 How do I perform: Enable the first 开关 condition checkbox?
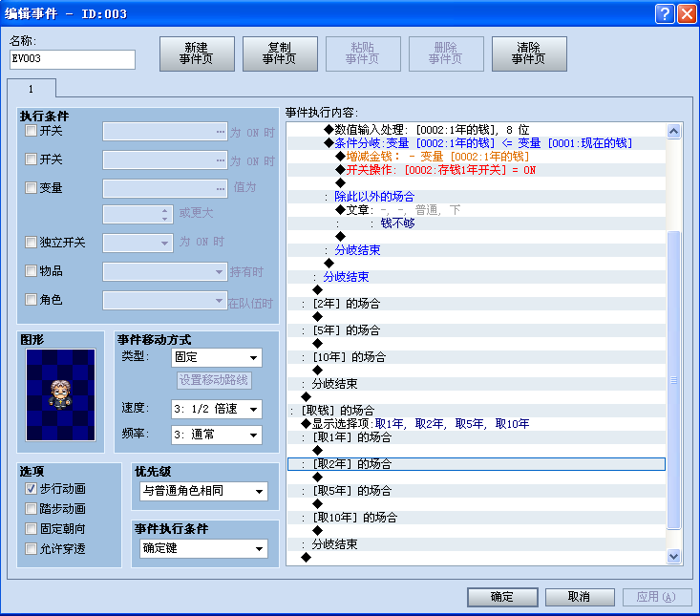click(x=31, y=131)
